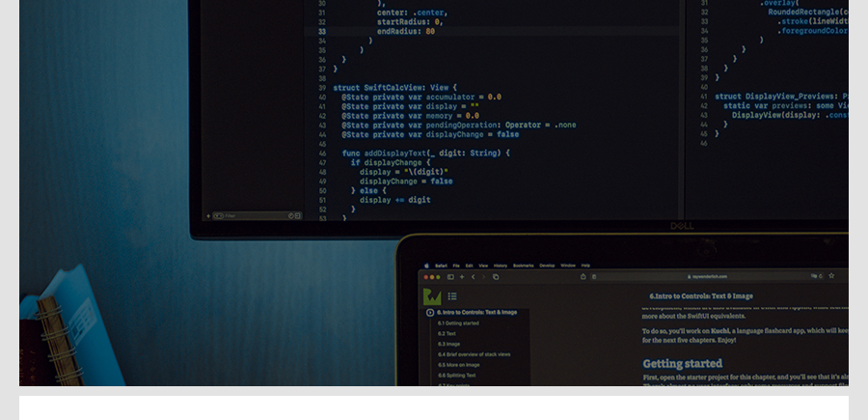Open section 6.4 Brief overview of stack views
The width and height of the screenshot is (868, 420).
(x=472, y=354)
